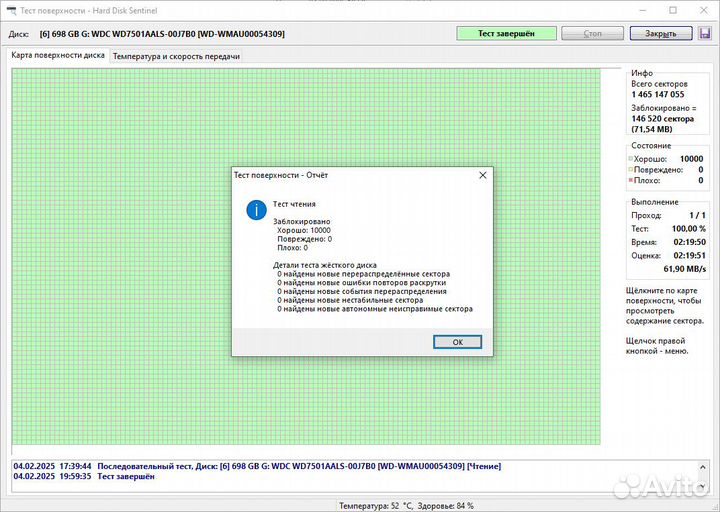Close the report dialog with X
Image resolution: width=720 pixels, height=512 pixels.
[x=482, y=175]
